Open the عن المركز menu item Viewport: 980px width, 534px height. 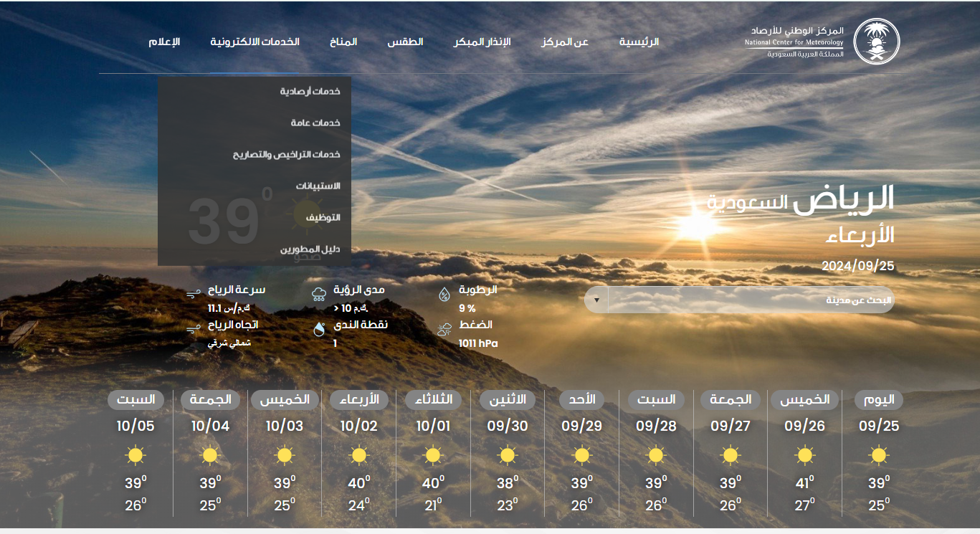(x=565, y=42)
